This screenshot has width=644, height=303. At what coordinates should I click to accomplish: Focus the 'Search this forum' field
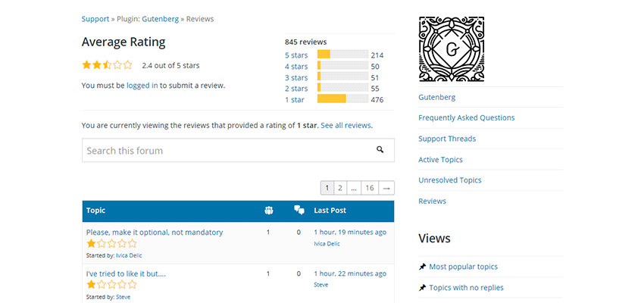point(227,151)
